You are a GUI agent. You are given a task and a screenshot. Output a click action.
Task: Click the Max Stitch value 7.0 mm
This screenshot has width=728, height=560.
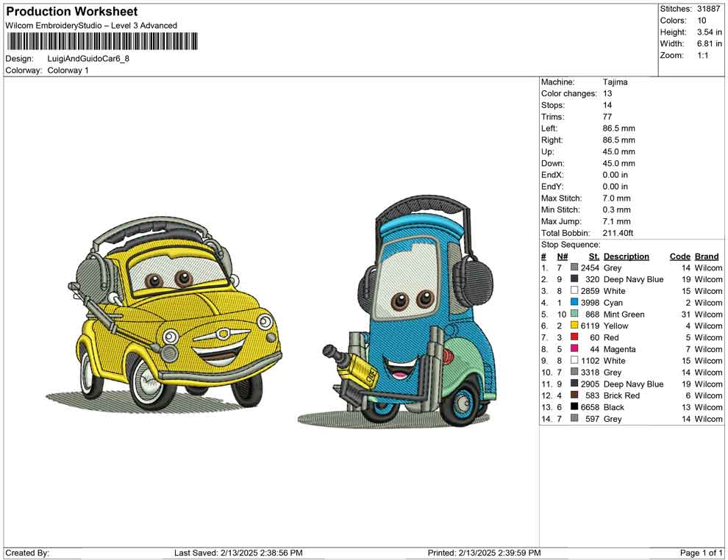pos(616,198)
